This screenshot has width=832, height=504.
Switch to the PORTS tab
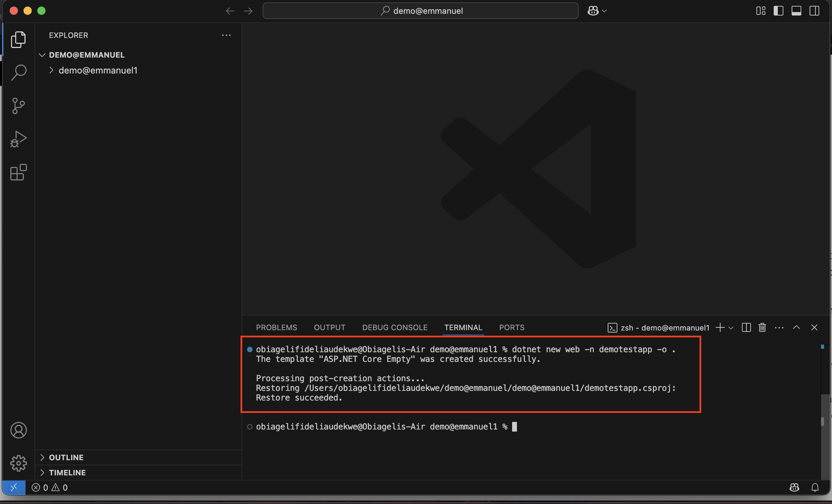512,327
